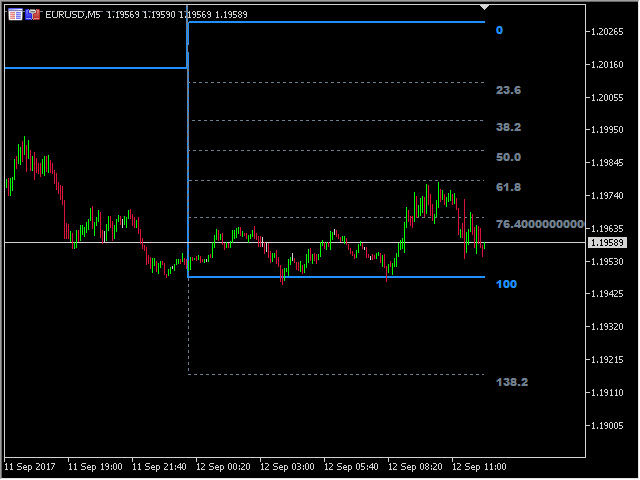
Task: Click the 38.2 retracement level label
Action: pos(508,128)
